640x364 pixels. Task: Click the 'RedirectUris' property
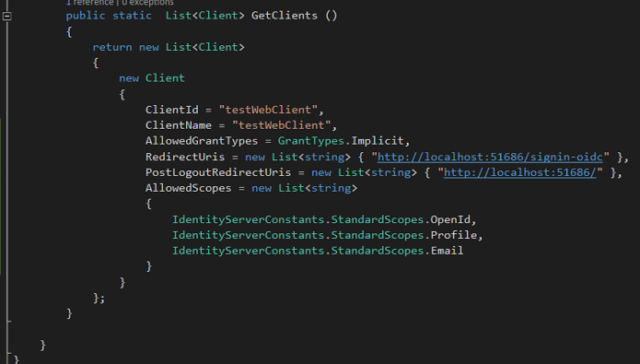click(x=185, y=157)
